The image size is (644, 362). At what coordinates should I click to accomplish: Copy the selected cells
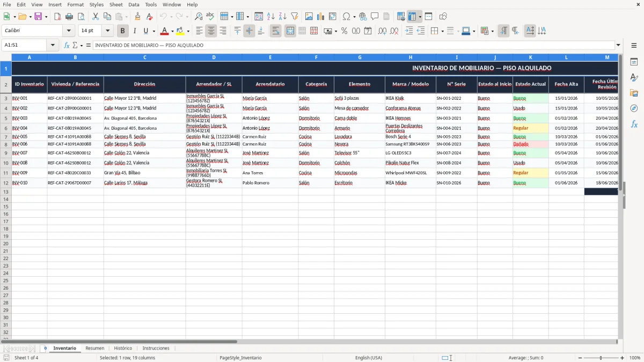click(107, 17)
